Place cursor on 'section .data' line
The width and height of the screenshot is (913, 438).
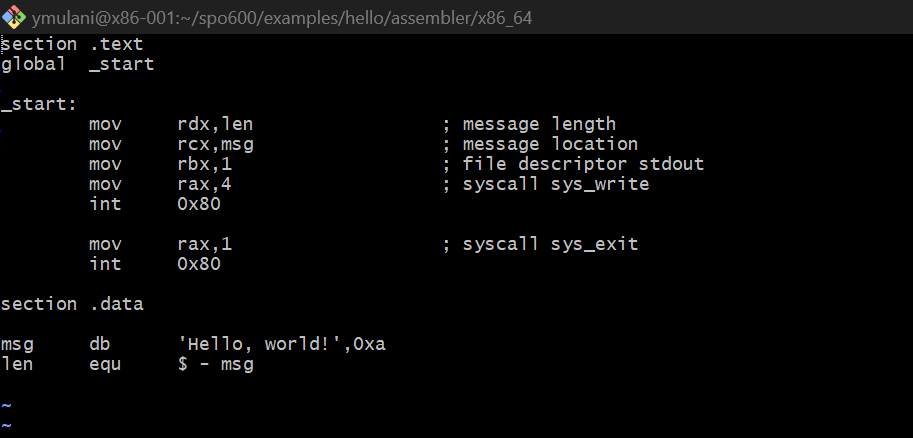coord(72,304)
